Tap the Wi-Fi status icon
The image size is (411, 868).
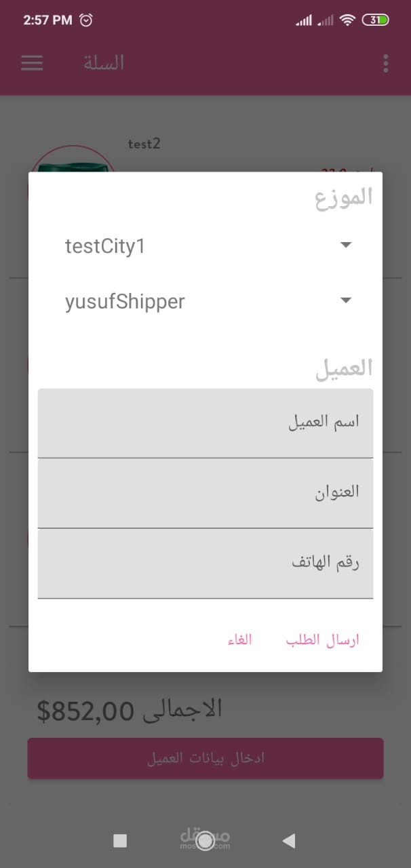(x=347, y=20)
